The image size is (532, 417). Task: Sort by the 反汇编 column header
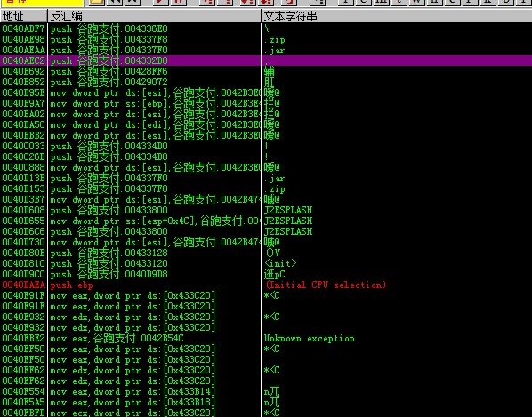click(x=155, y=16)
